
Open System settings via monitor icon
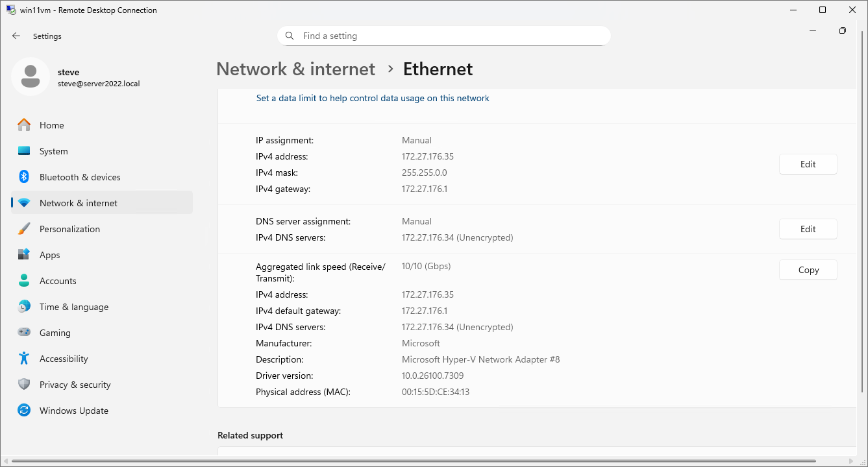(24, 151)
